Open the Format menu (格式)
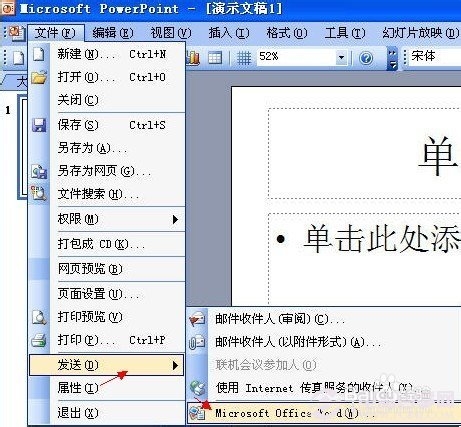Viewport: 461px width, 427px height. tap(287, 33)
